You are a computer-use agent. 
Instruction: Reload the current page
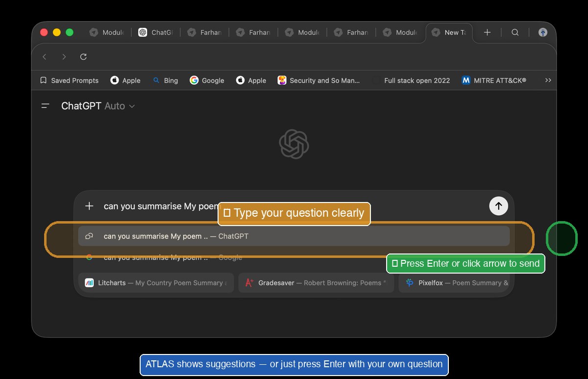[83, 57]
